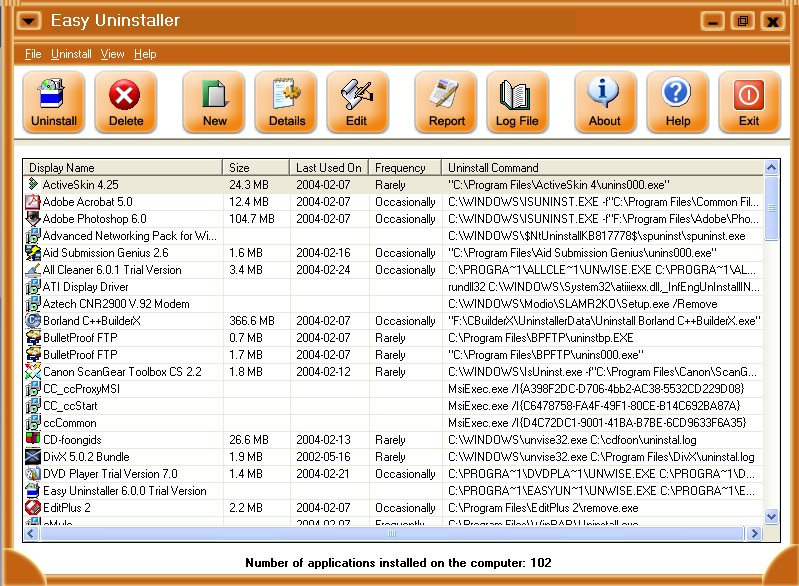The image size is (799, 586).
Task: Select the CC_ccStart entry
Action: 70,405
